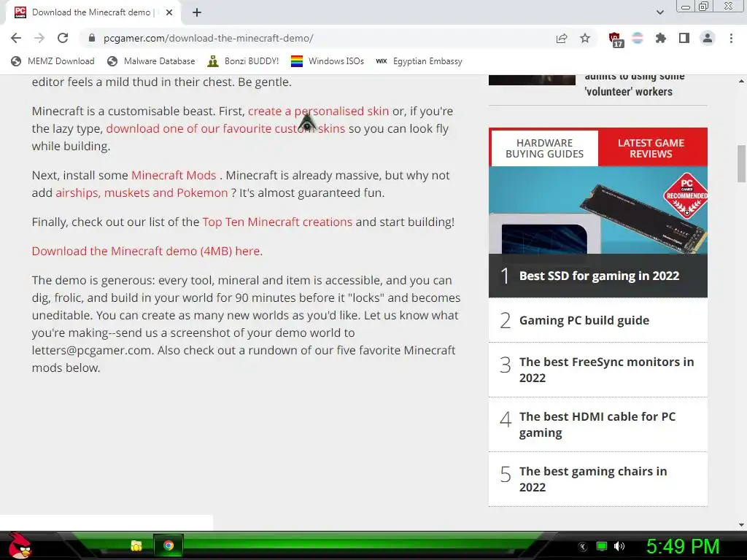Open Chrome's three-dot menu

(731, 38)
